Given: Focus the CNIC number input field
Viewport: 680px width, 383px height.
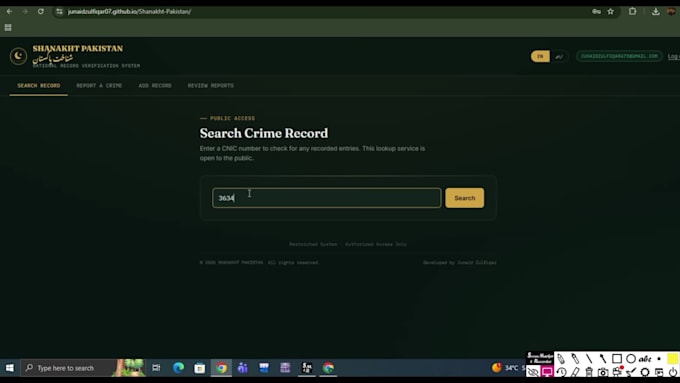Looking at the screenshot, I should (x=327, y=198).
